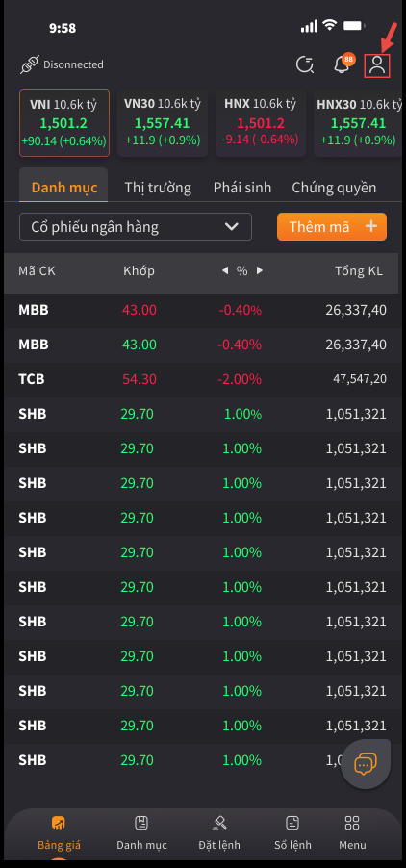406x868 pixels.
Task: Click the Thêm mã button
Action: (x=332, y=227)
